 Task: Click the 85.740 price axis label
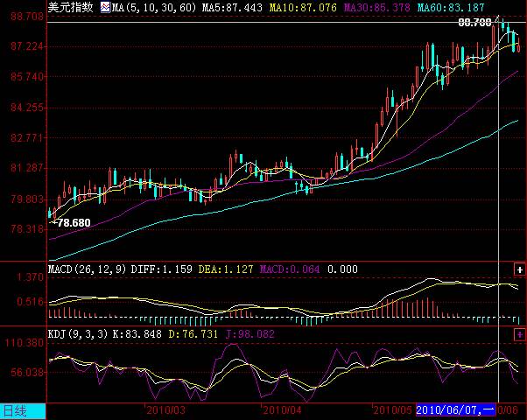[x=27, y=77]
